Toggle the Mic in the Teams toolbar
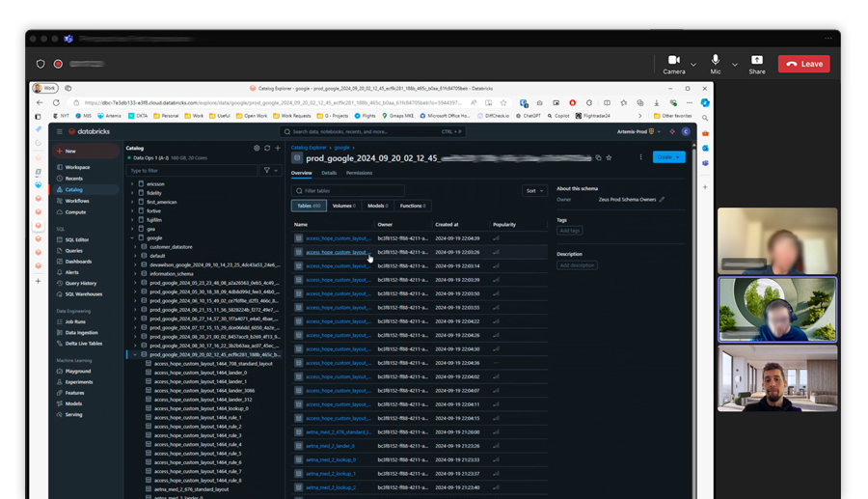This screenshot has height=499, width=868. click(716, 65)
